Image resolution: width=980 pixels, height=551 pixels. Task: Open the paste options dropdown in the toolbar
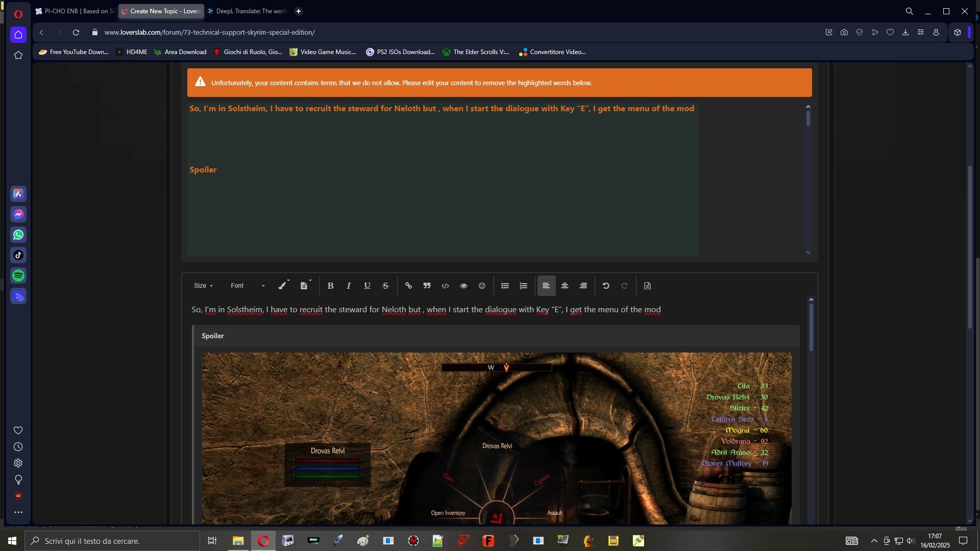tap(305, 286)
